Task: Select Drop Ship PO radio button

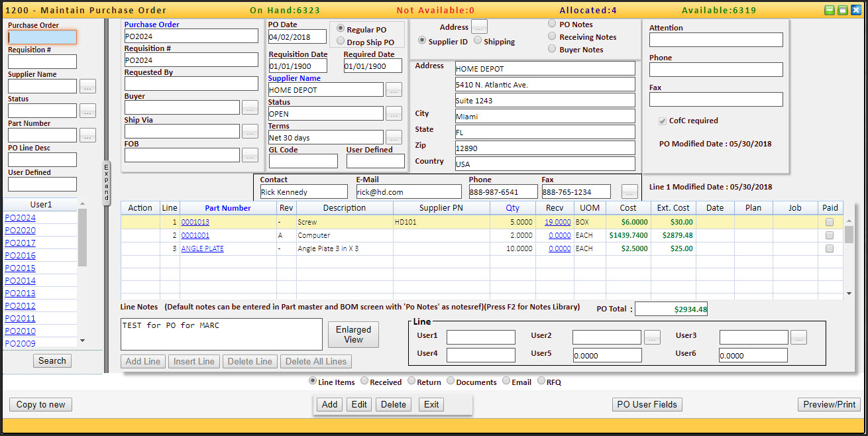Action: coord(341,41)
